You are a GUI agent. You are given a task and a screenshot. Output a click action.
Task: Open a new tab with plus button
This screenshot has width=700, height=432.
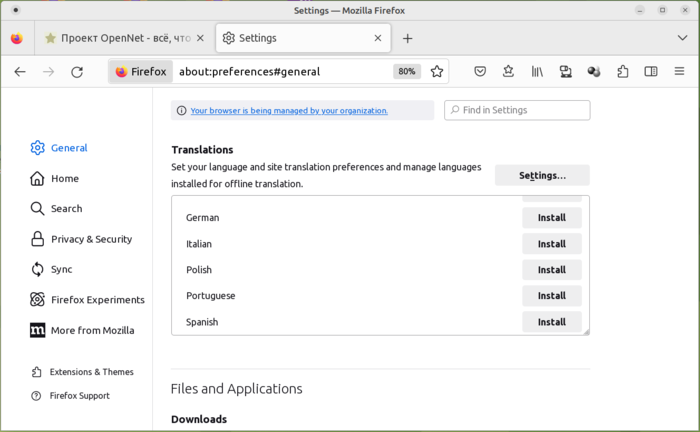407,38
